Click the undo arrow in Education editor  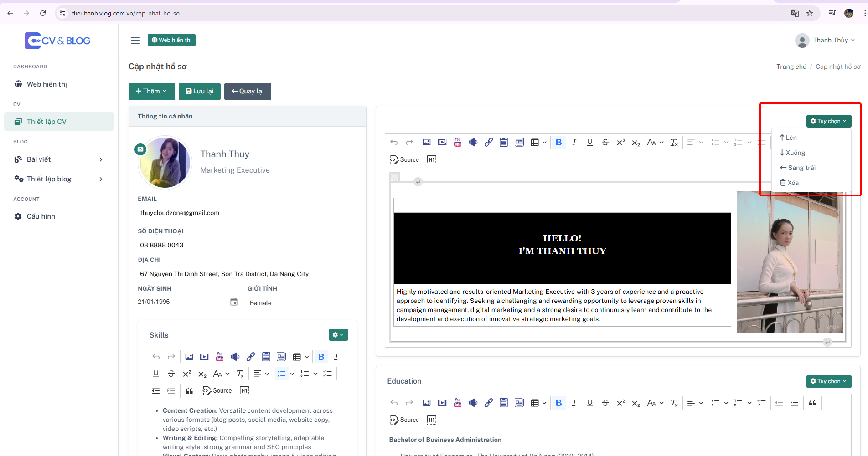pyautogui.click(x=394, y=403)
